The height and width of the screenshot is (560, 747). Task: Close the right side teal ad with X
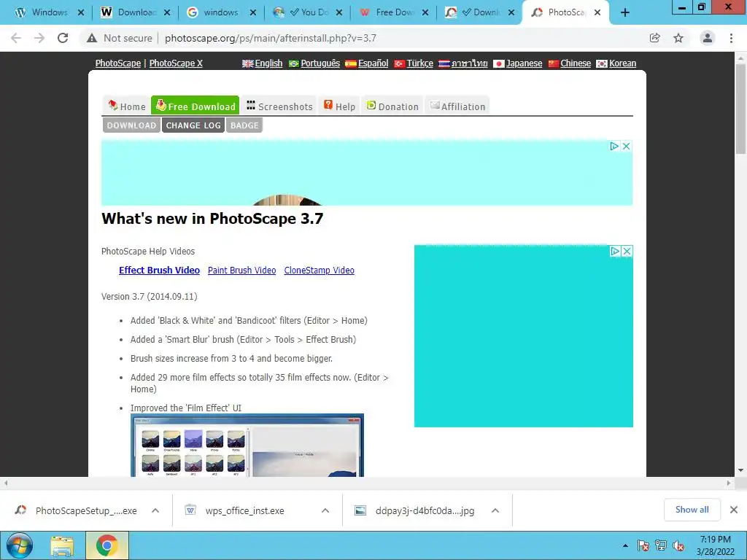point(627,251)
